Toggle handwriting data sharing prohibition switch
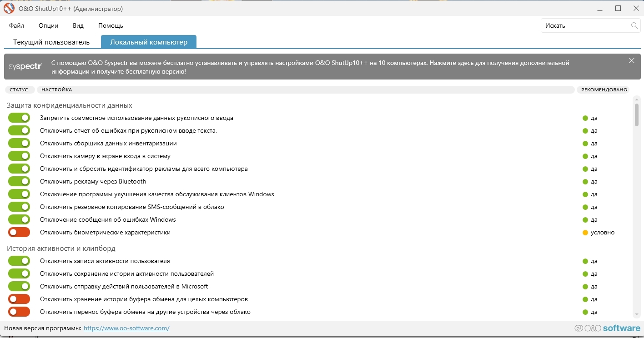Viewport: 644px width, 338px height. (19, 118)
